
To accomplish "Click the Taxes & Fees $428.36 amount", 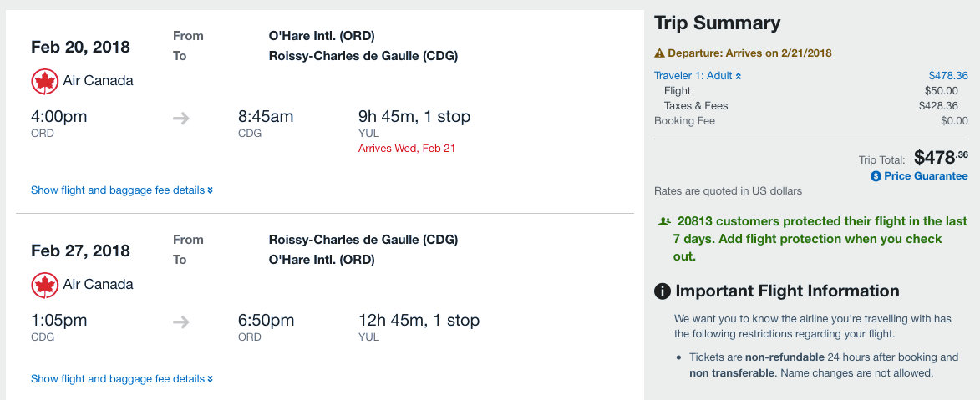I will tap(943, 106).
